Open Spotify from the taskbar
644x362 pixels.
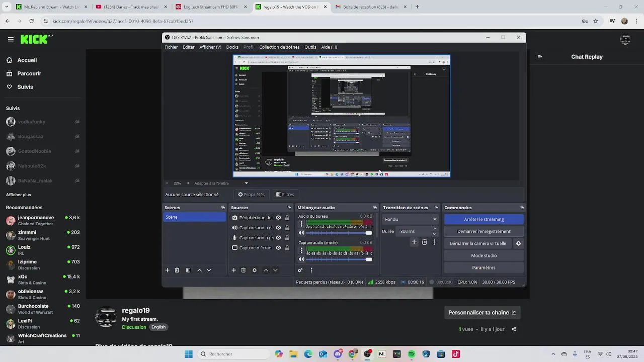(x=412, y=354)
